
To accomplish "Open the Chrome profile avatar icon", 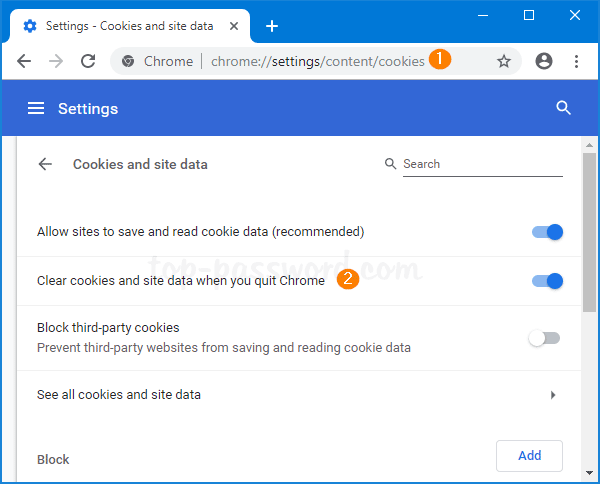I will (x=544, y=61).
